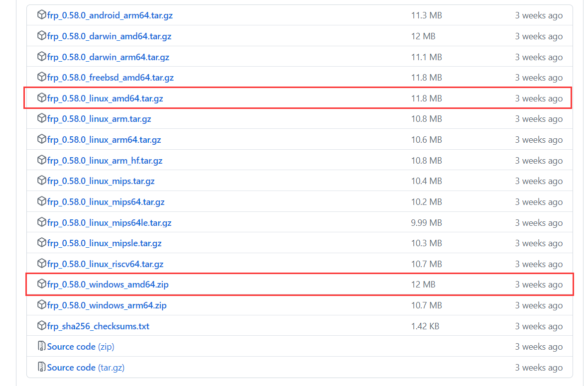Screen dimensions: 588x386
Task: Click zip file icon beside Source code (zip)
Action: 42,347
